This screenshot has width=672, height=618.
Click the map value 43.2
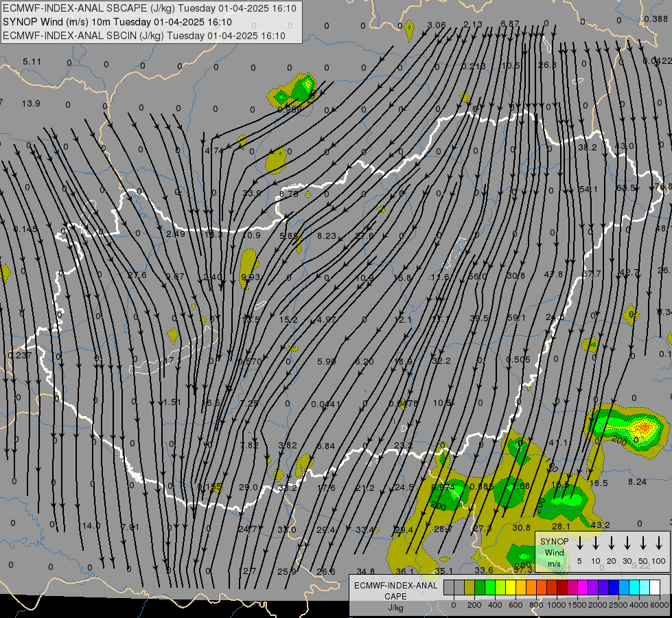(601, 525)
